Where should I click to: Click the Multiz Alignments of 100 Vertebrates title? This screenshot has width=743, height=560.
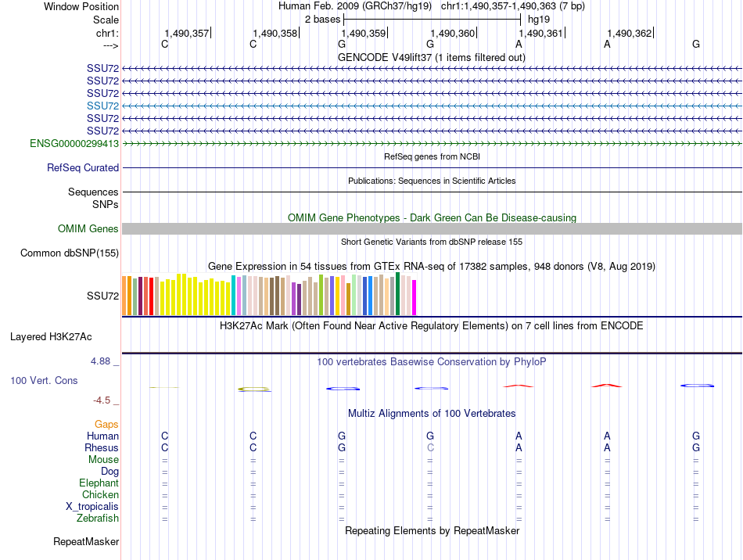click(432, 413)
